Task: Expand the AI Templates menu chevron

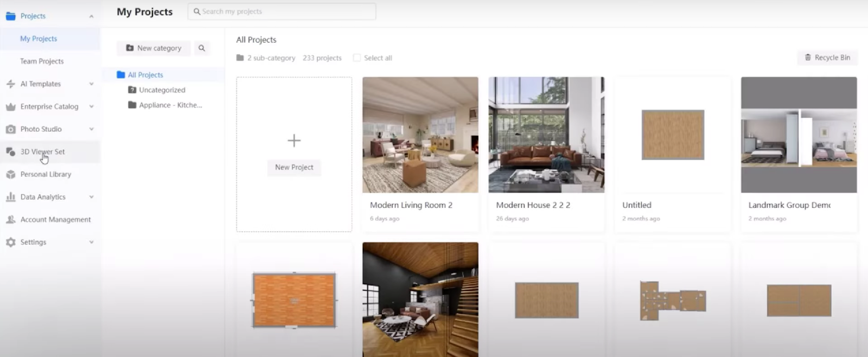Action: point(91,84)
